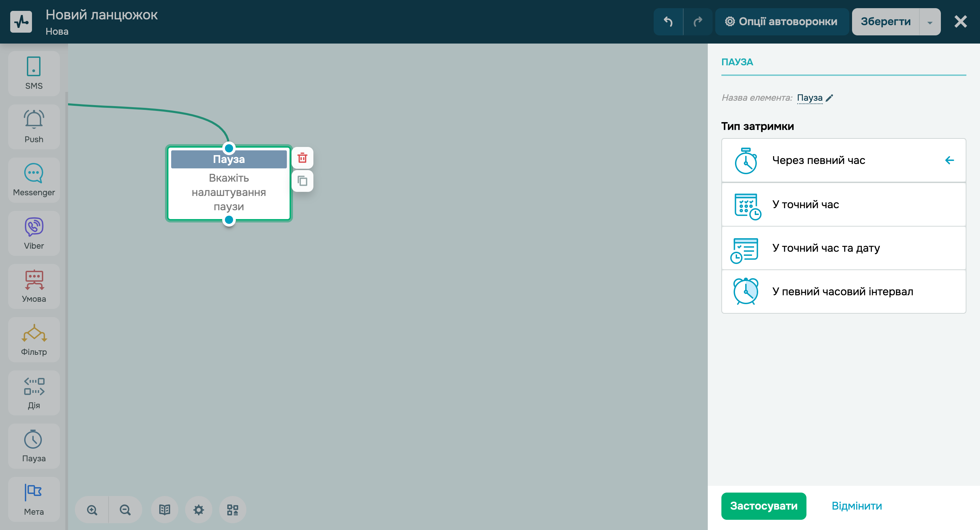This screenshot has height=530, width=980.
Task: Duplicate the Пауза node with copy icon
Action: [x=302, y=181]
